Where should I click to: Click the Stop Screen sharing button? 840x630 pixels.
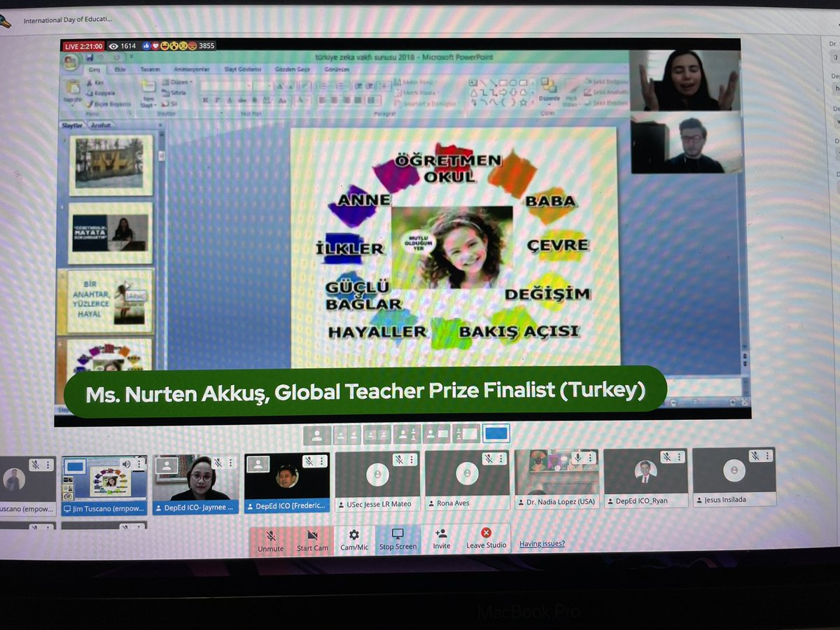pos(398,540)
